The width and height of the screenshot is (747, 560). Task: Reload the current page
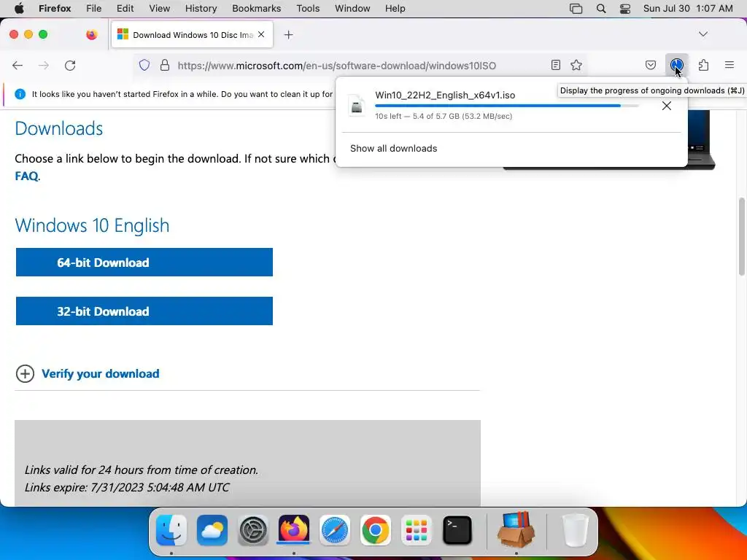tap(70, 65)
